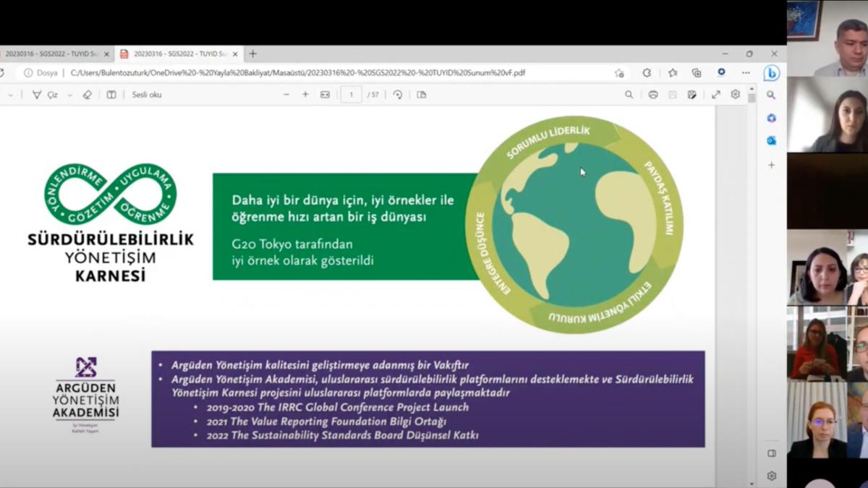Select the Eraser tool in PDF toolbar
Screen dimensions: 868x488
(x=88, y=95)
